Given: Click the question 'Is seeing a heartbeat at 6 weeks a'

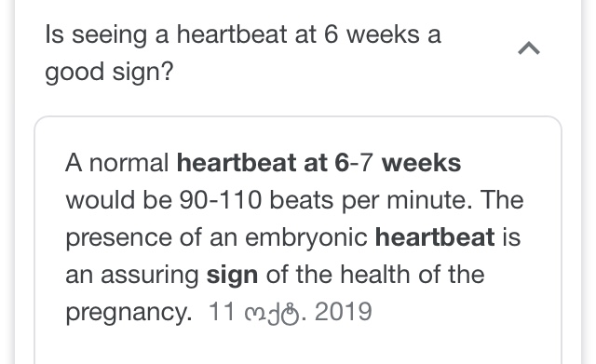Looking at the screenshot, I should pyautogui.click(x=243, y=34).
